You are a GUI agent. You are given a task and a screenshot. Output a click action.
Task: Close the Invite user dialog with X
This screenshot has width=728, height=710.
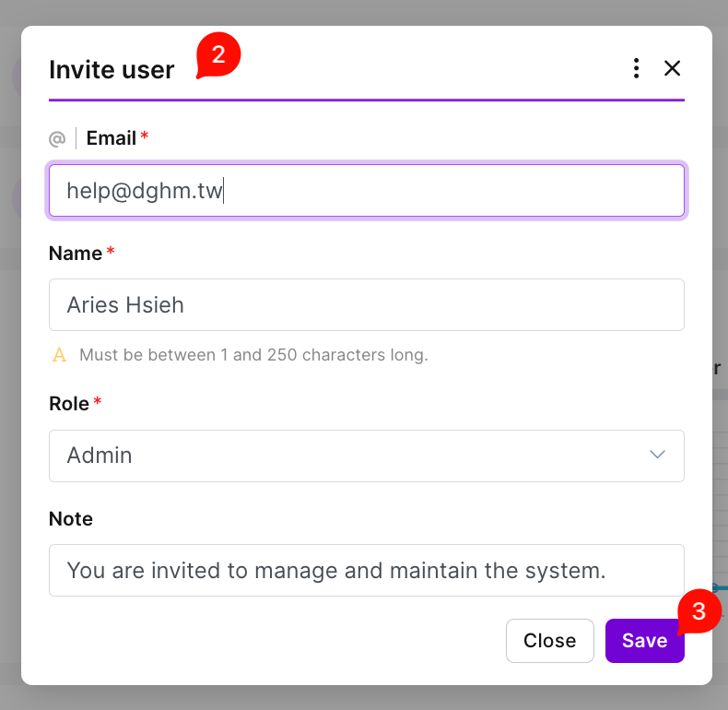pos(672,68)
